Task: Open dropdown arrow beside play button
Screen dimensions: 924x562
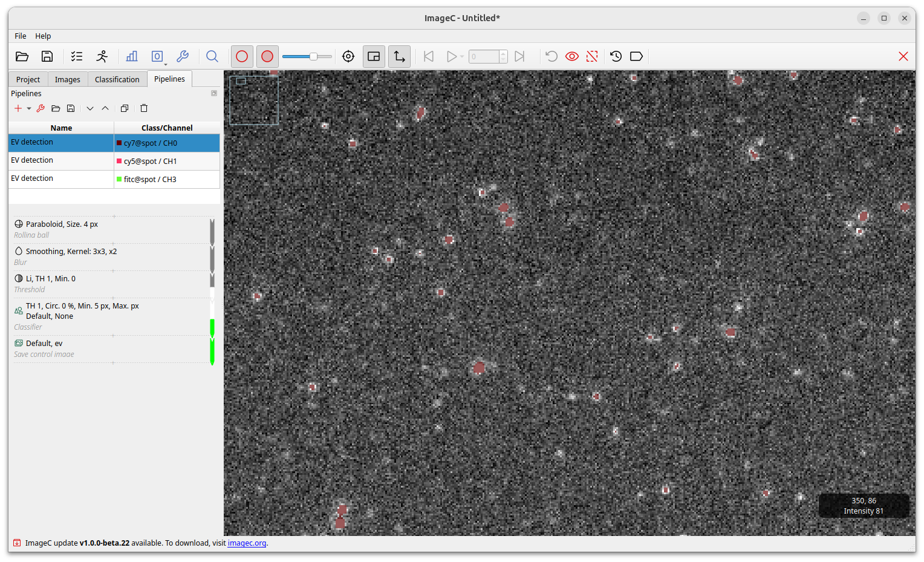Action: click(x=462, y=57)
